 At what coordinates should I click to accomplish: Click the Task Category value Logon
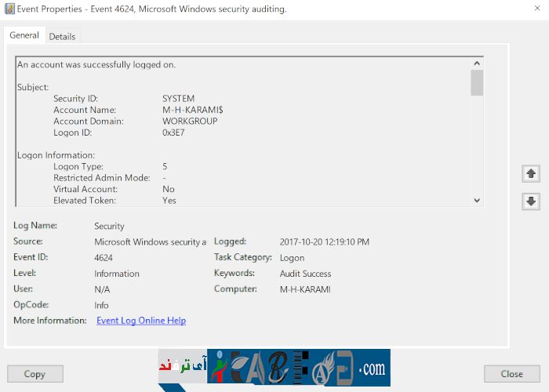tap(292, 258)
